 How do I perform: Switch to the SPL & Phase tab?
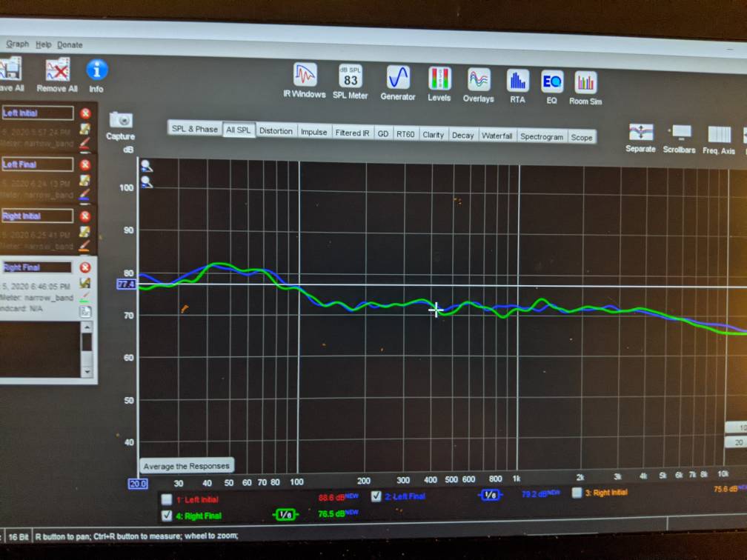[195, 129]
